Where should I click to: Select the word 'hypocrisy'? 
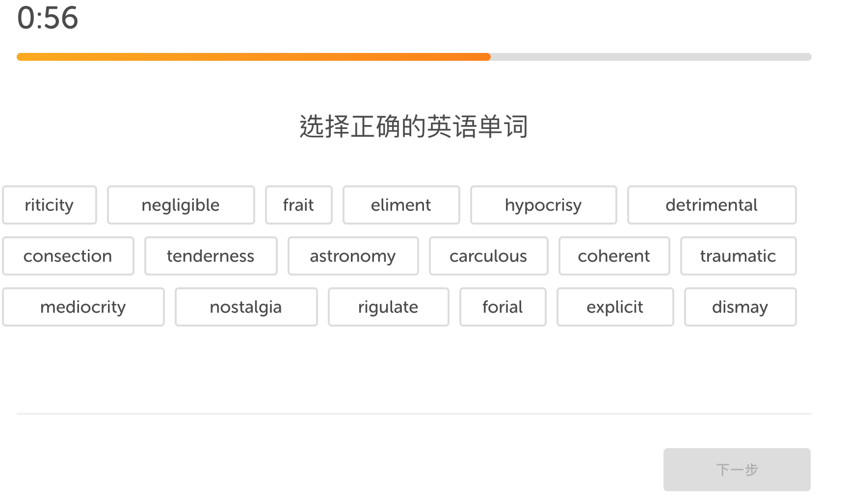click(543, 205)
